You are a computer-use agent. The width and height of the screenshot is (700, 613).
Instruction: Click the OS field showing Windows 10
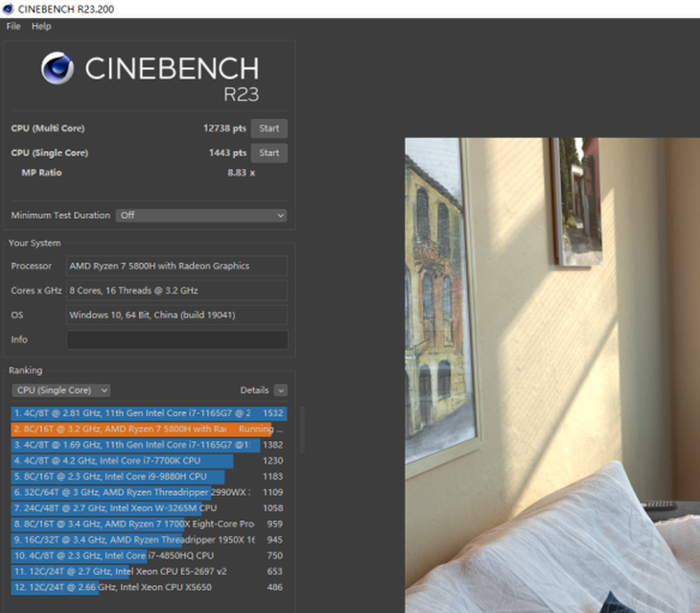point(176,315)
